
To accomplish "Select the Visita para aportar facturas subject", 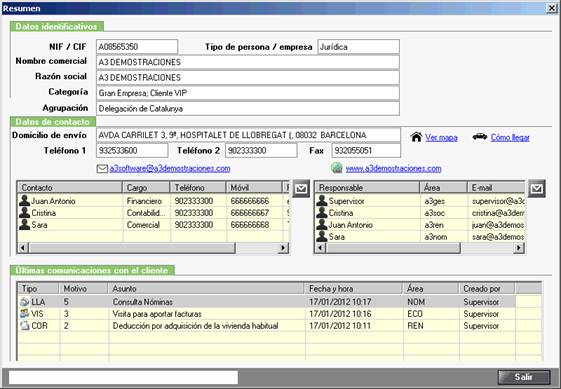I will [x=157, y=314].
